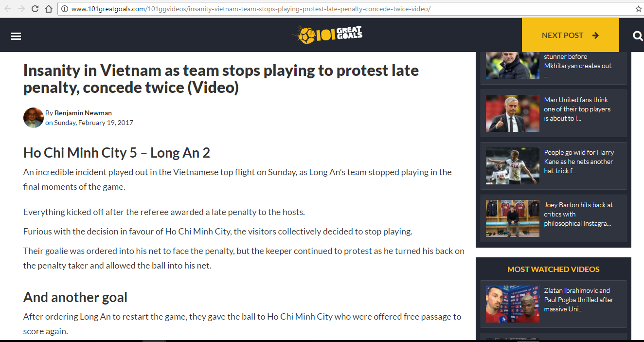
Task: Click the Harry Kane celebration thumbnail
Action: coord(513,166)
